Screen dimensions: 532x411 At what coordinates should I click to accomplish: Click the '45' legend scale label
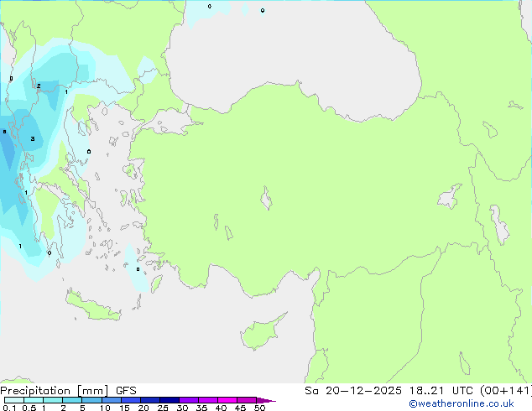click(x=240, y=408)
